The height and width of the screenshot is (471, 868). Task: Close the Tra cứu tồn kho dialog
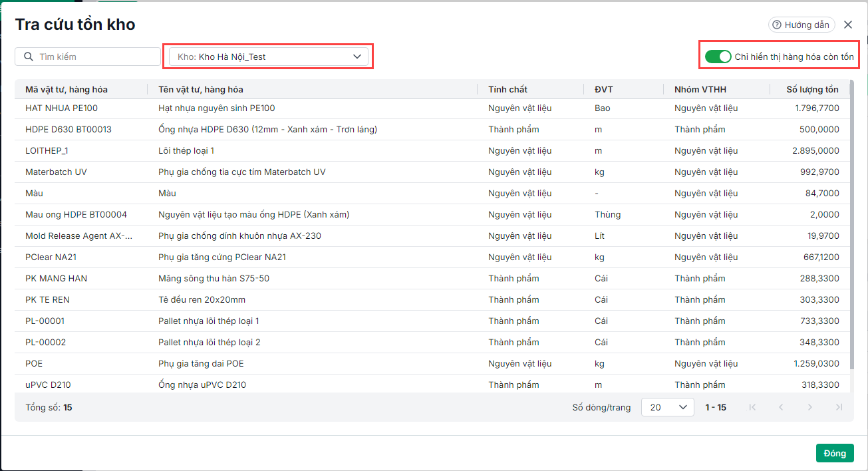pos(848,25)
